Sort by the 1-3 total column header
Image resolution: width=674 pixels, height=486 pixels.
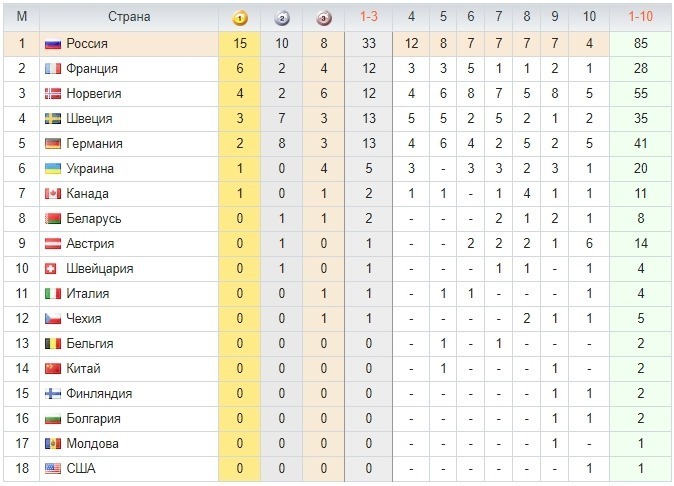369,16
